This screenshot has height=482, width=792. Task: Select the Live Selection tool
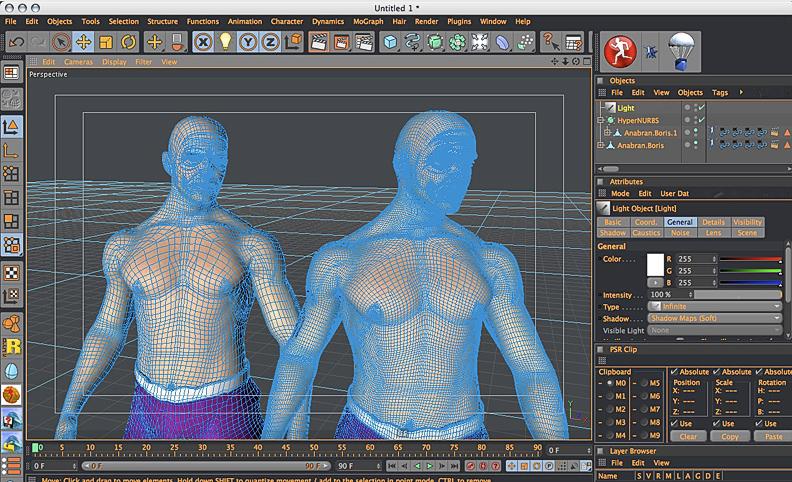[x=61, y=42]
